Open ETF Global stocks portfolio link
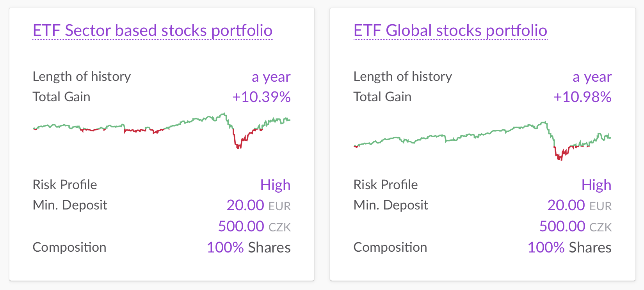This screenshot has width=644, height=290. [x=450, y=30]
